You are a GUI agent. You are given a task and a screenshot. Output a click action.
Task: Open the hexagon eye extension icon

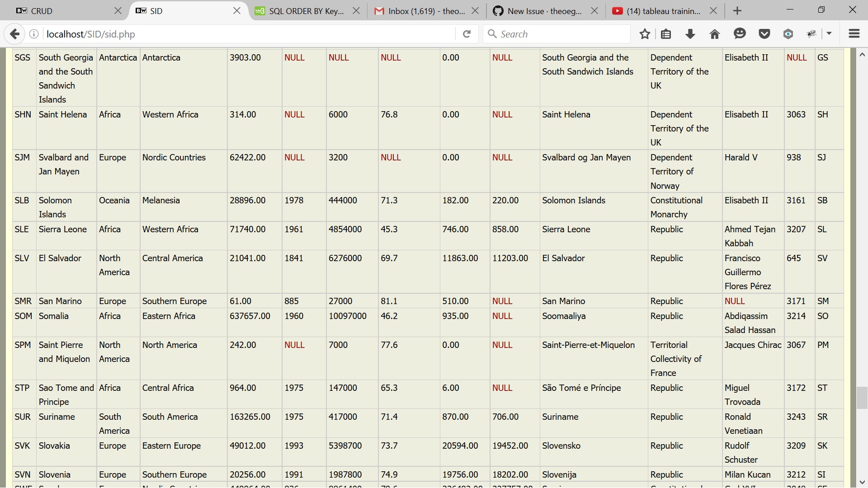click(788, 34)
